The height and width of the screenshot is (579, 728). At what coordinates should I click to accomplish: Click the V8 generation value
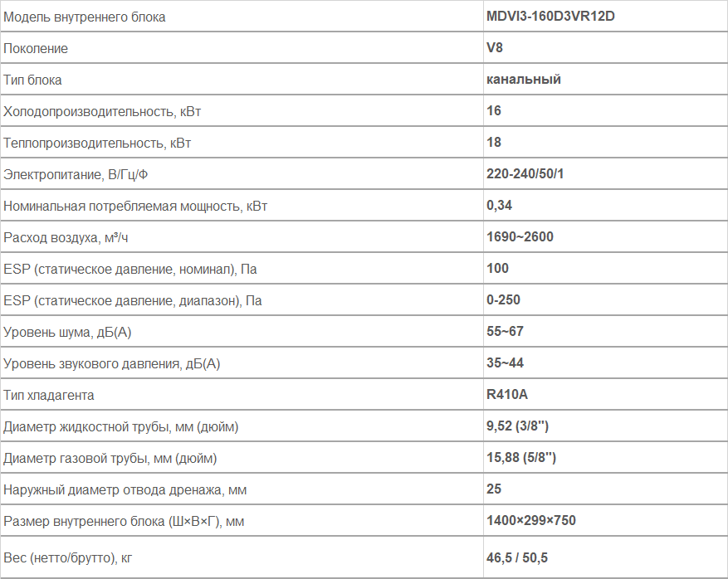[x=495, y=48]
